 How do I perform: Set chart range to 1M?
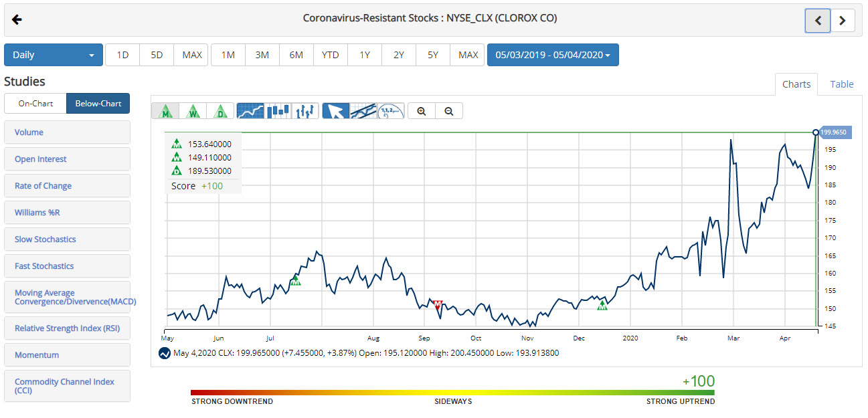point(228,55)
